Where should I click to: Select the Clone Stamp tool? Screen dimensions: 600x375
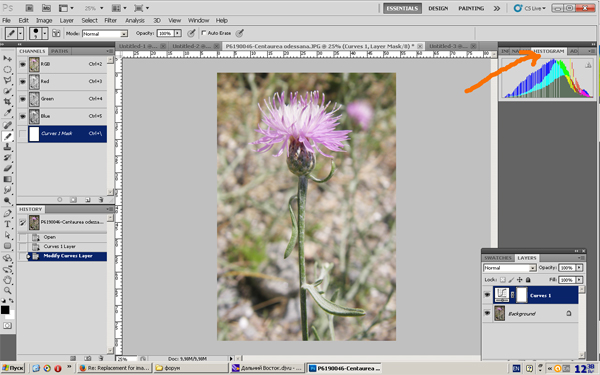click(x=7, y=147)
